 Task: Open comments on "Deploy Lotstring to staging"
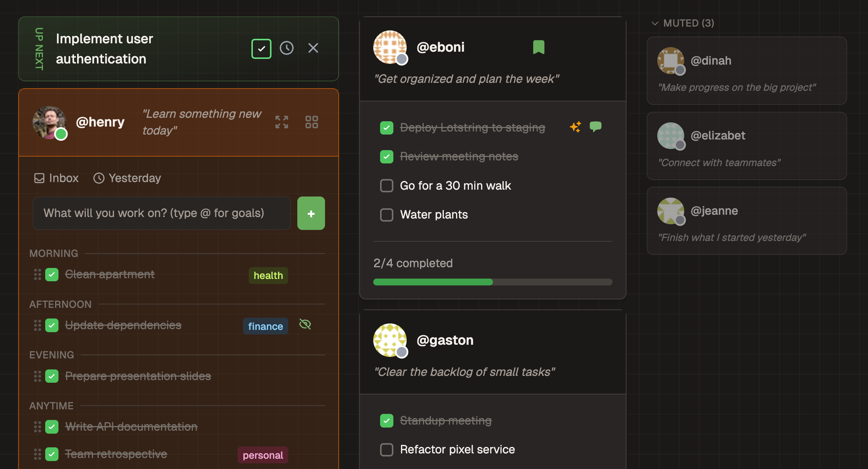596,127
